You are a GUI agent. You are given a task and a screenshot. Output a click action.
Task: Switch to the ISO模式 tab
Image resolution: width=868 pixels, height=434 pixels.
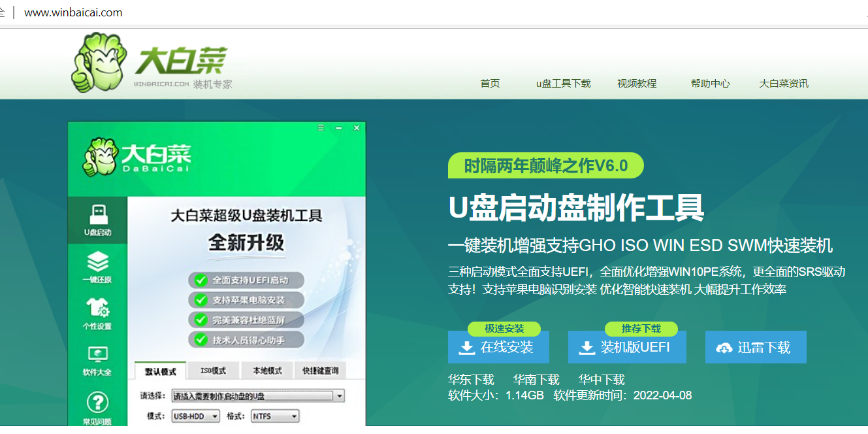click(214, 371)
